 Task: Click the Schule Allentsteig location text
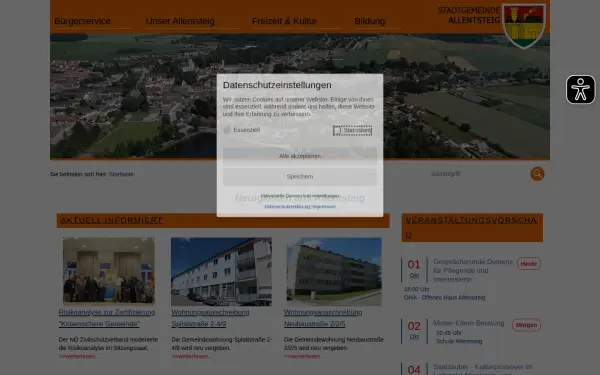(459, 341)
